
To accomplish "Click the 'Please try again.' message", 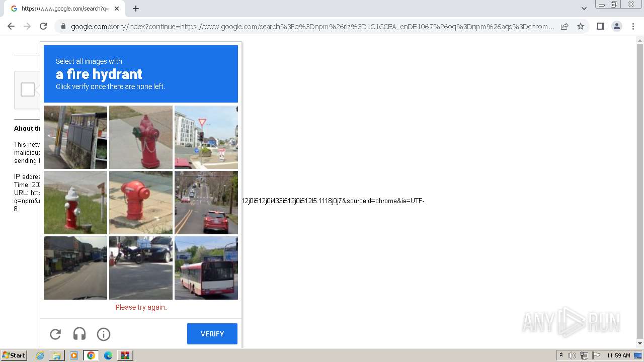I will point(141,307).
